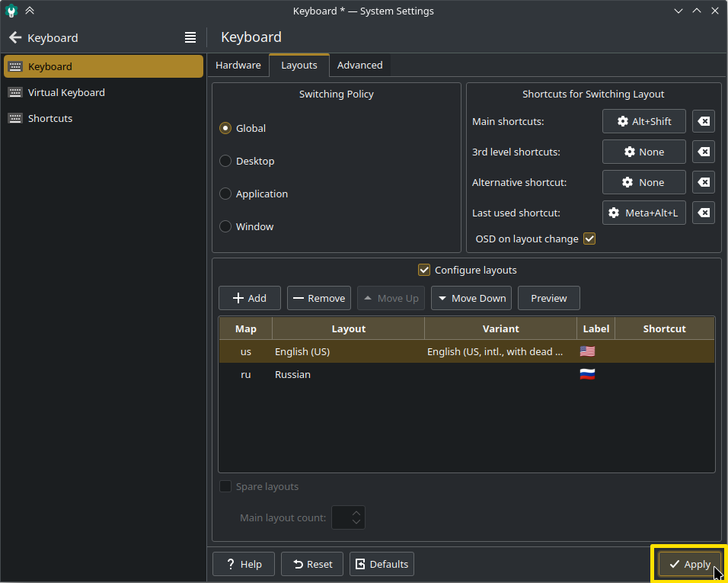
Task: Open the hamburger menu beside Keyboard
Action: [x=190, y=37]
